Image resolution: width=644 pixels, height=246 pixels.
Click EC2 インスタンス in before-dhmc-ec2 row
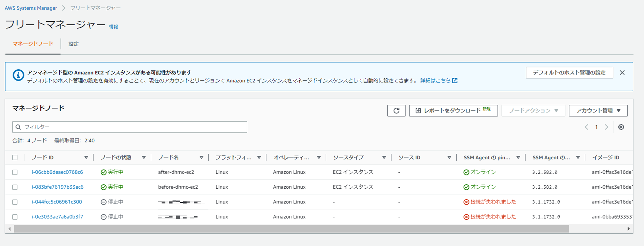(353, 187)
